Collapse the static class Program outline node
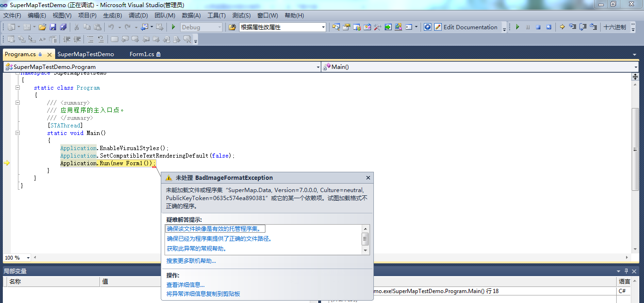The height and width of the screenshot is (303, 644). tap(17, 88)
